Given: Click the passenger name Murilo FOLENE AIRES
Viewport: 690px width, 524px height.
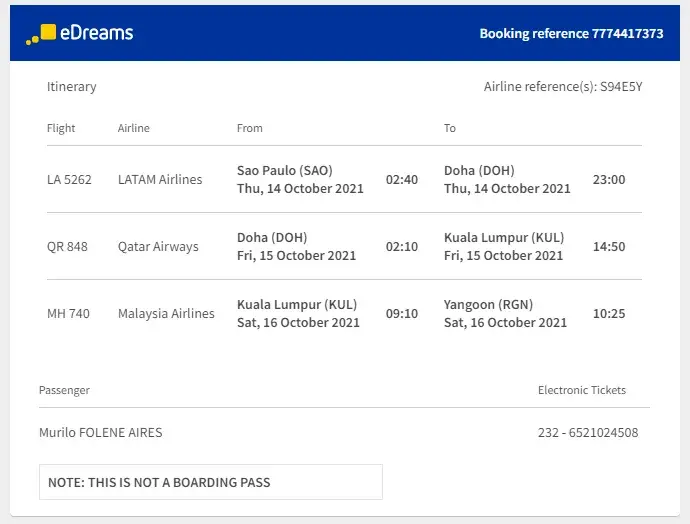Looking at the screenshot, I should tap(100, 433).
